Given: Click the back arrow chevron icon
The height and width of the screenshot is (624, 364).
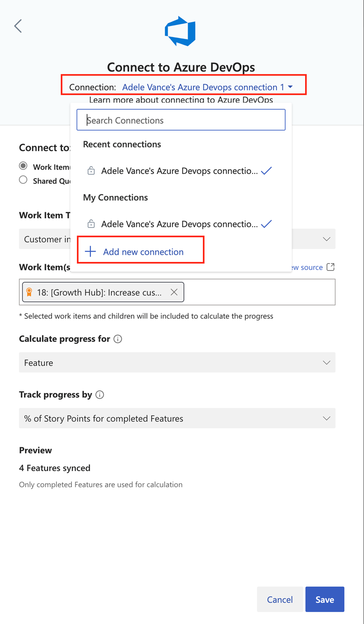Looking at the screenshot, I should tap(18, 26).
